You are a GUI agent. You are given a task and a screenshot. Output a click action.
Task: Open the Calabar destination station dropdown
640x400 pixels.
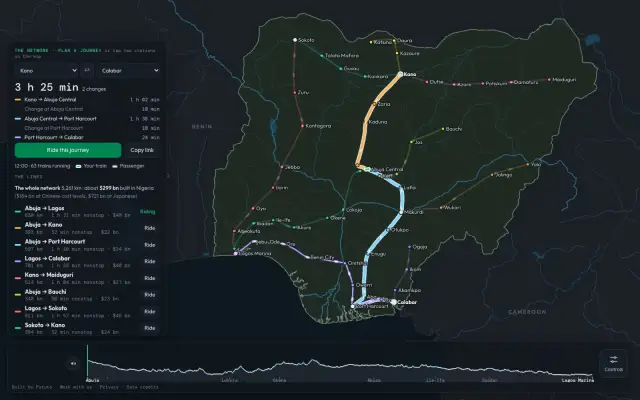pyautogui.click(x=128, y=70)
